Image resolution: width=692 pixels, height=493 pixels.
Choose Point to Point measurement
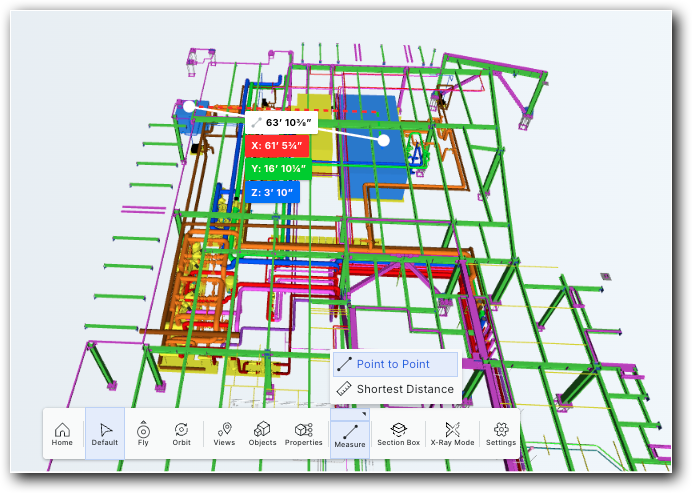pyautogui.click(x=395, y=364)
